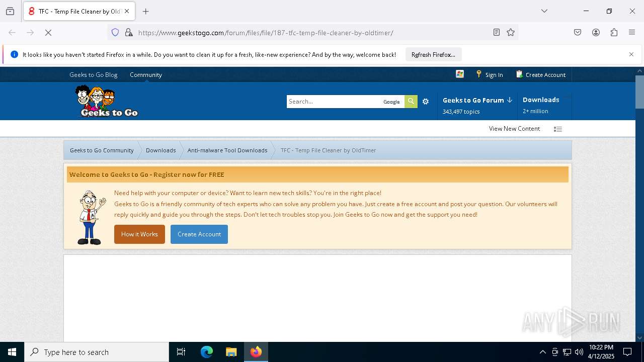View site security padlock info

129,33
